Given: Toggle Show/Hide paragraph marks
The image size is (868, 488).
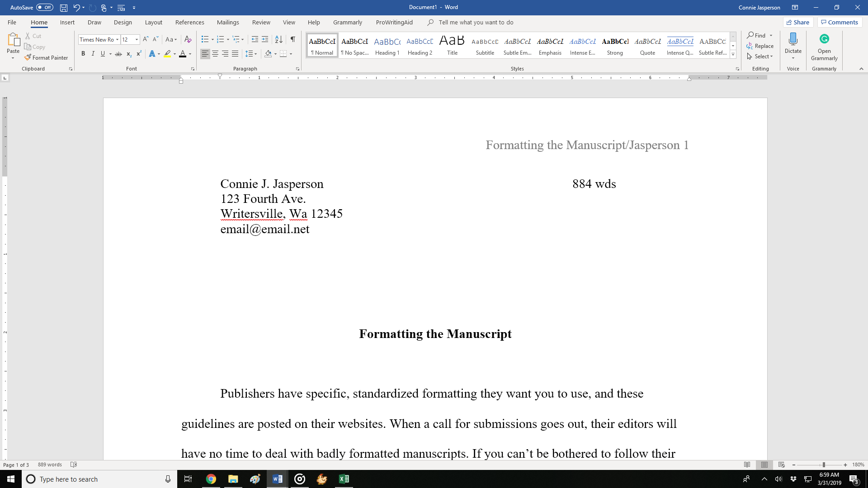Looking at the screenshot, I should 293,39.
